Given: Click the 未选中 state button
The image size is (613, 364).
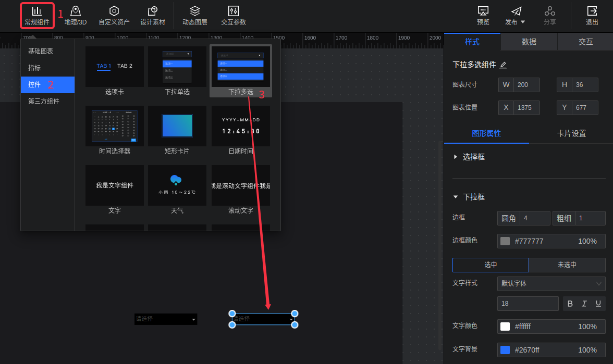Looking at the screenshot, I should tap(567, 265).
